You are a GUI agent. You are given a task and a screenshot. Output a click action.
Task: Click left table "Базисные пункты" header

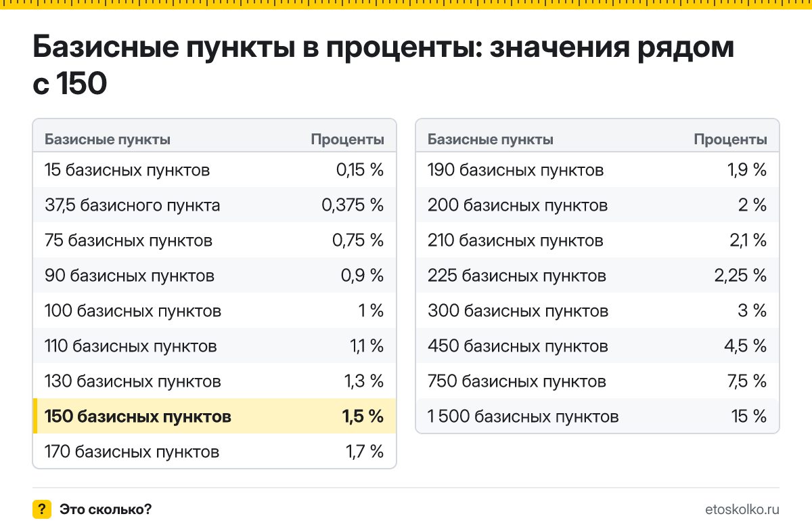coord(108,140)
